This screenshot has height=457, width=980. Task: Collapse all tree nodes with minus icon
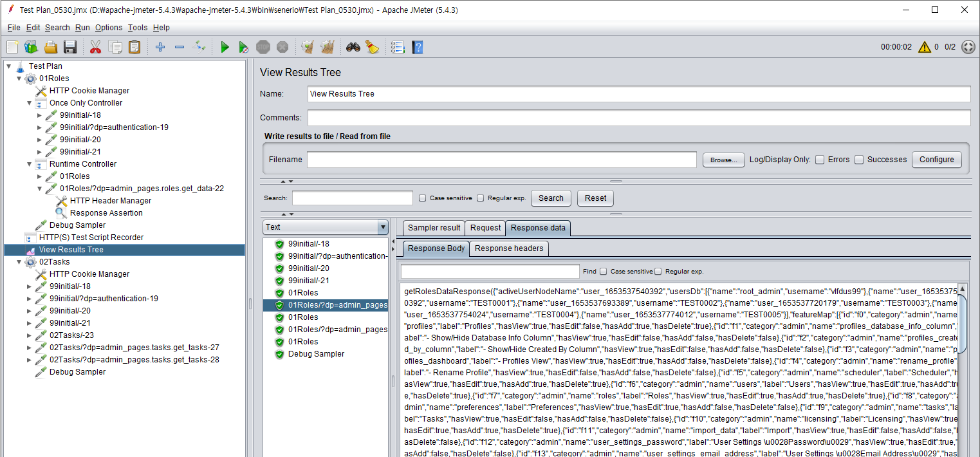tap(180, 47)
